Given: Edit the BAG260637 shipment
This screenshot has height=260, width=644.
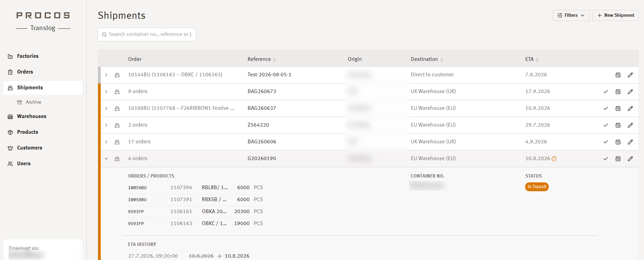Looking at the screenshot, I should (x=630, y=108).
